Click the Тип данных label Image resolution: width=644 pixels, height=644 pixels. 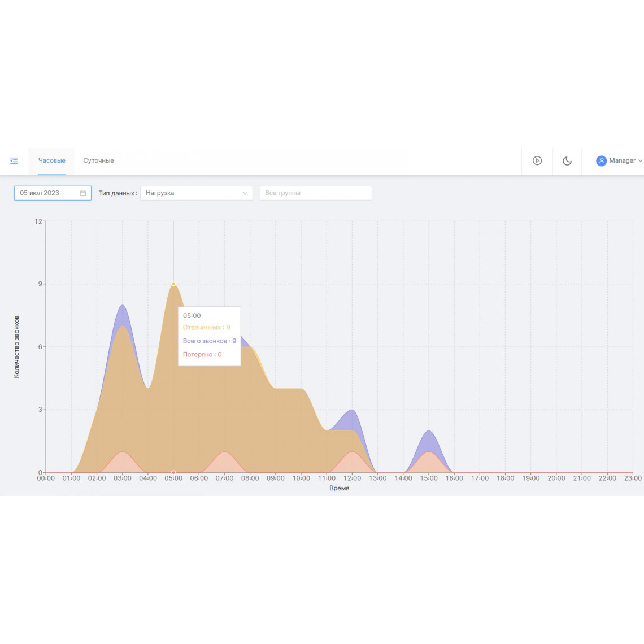pos(118,193)
